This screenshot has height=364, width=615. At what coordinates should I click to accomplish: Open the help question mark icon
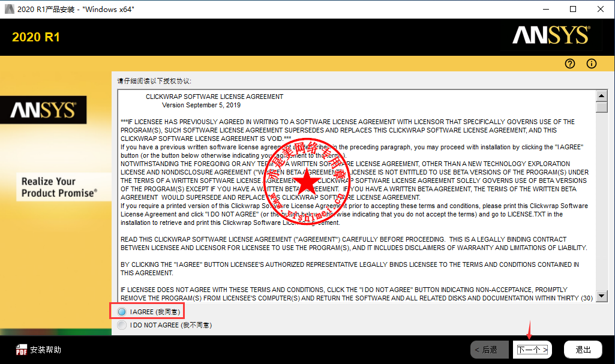tap(570, 64)
